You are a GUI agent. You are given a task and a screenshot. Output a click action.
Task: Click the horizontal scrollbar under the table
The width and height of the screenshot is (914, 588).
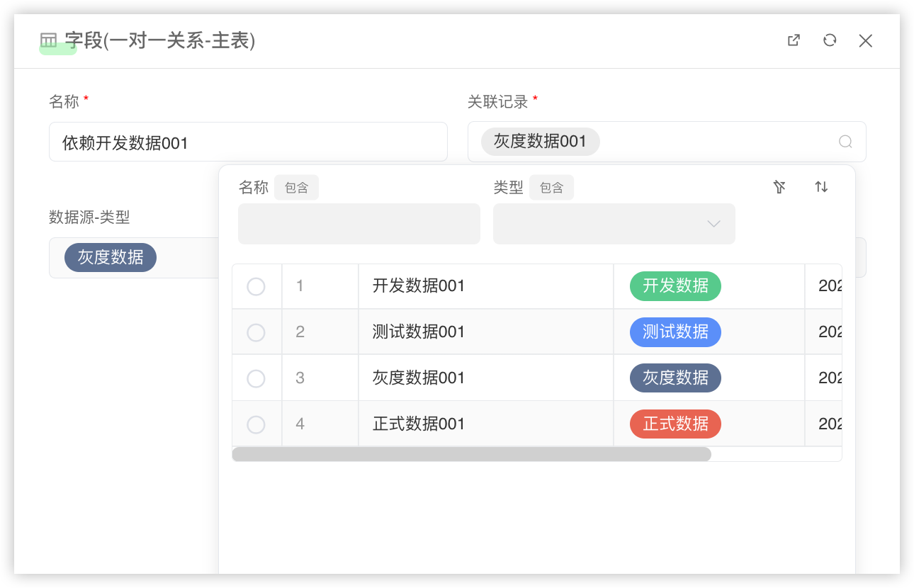pos(471,454)
